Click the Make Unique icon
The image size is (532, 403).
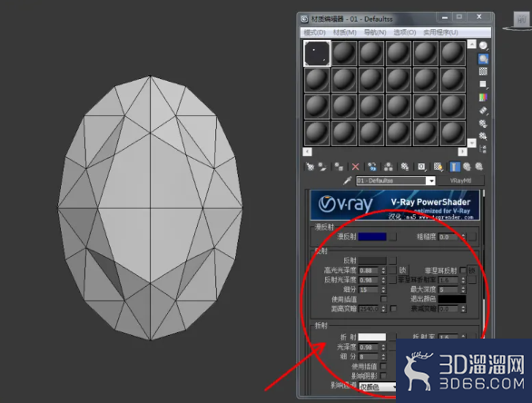pos(389,167)
